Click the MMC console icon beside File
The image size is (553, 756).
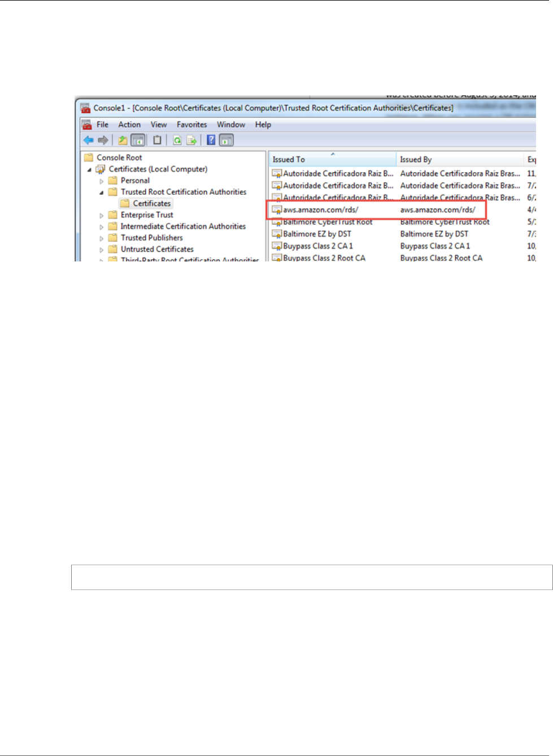tap(86, 124)
